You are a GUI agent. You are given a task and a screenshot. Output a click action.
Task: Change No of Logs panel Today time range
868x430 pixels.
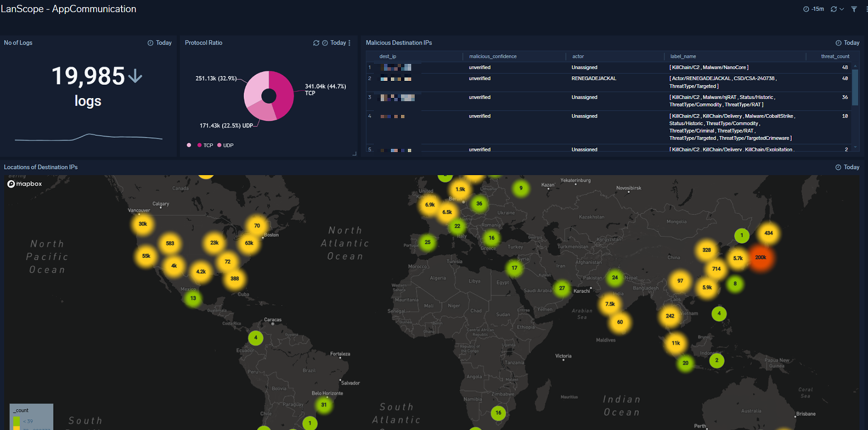(x=159, y=43)
